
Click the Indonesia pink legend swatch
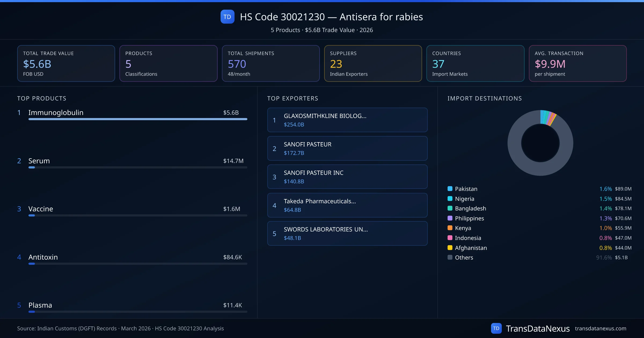pos(450,238)
